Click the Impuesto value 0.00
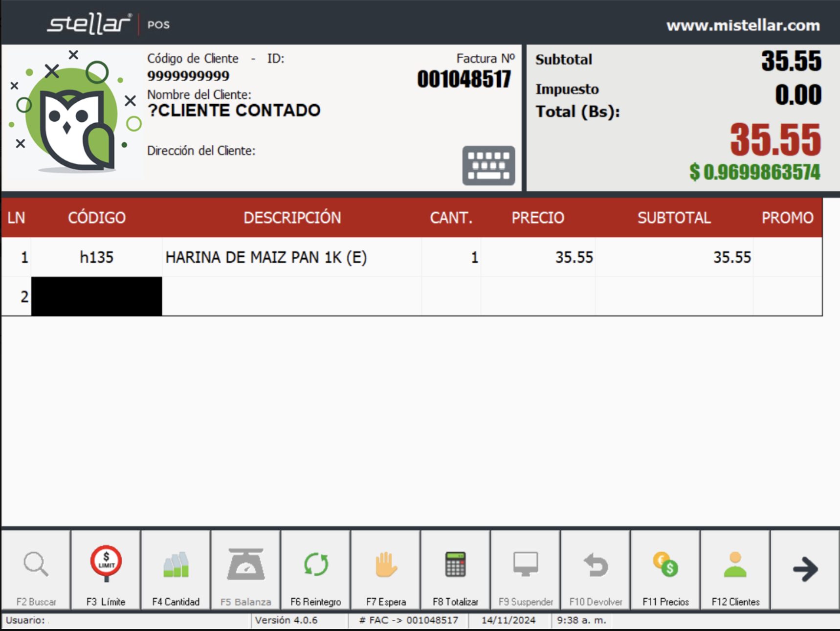 [x=798, y=94]
